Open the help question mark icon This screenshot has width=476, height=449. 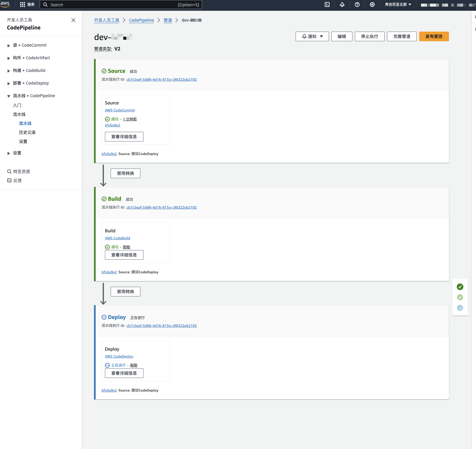[357, 5]
